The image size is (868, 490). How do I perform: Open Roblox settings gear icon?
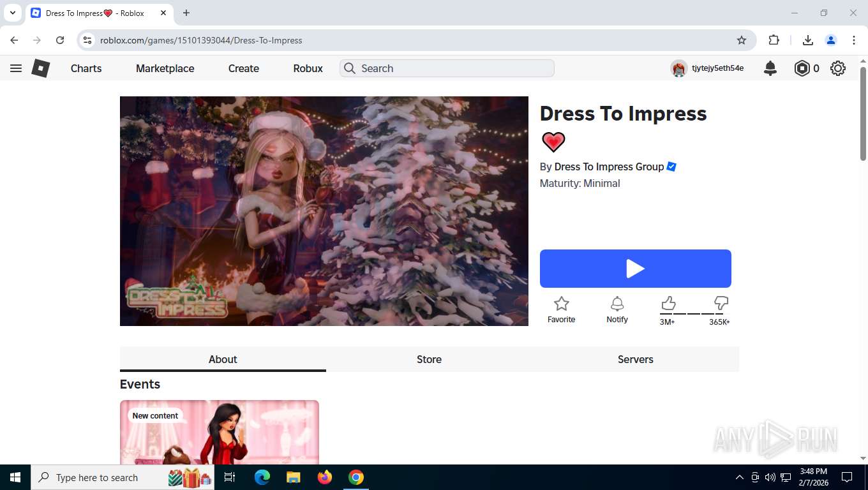tap(838, 68)
